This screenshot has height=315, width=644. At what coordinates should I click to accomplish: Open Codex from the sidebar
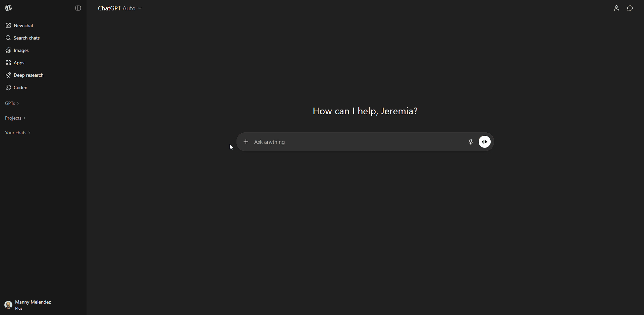pyautogui.click(x=20, y=87)
